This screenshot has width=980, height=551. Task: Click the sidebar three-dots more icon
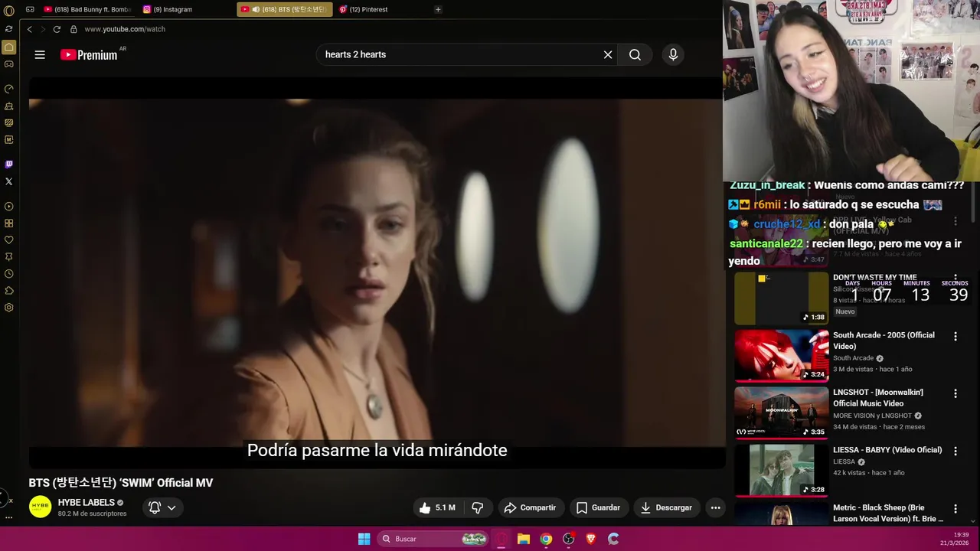coord(8,517)
